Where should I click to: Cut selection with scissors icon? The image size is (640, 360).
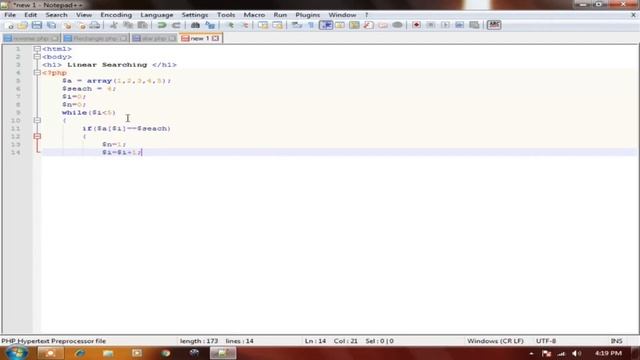point(113,25)
